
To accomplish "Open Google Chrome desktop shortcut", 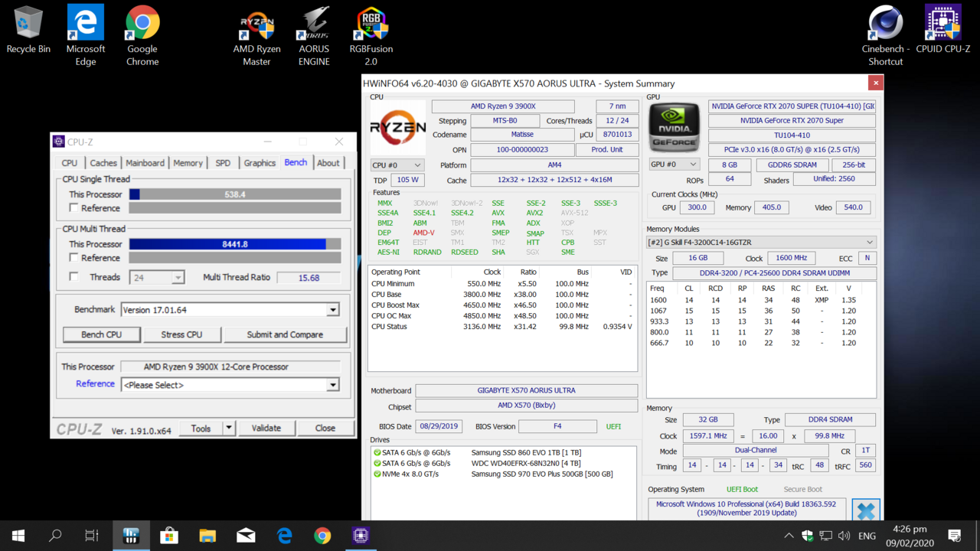I will [x=142, y=35].
